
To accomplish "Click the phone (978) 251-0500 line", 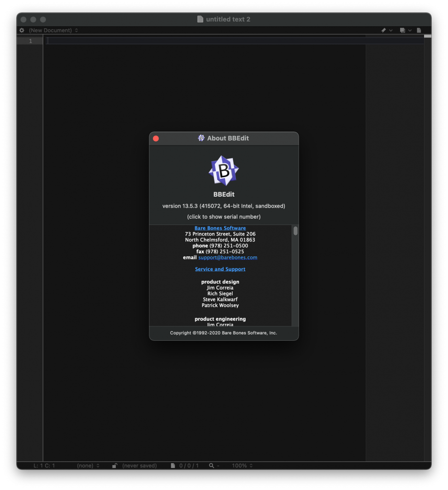I will coord(220,245).
